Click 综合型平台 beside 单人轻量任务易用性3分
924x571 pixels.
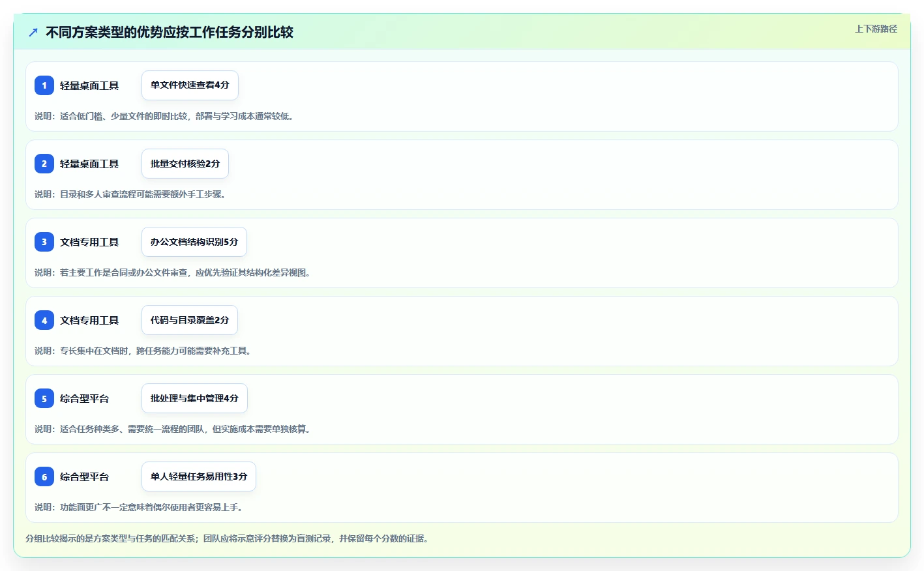coord(85,476)
